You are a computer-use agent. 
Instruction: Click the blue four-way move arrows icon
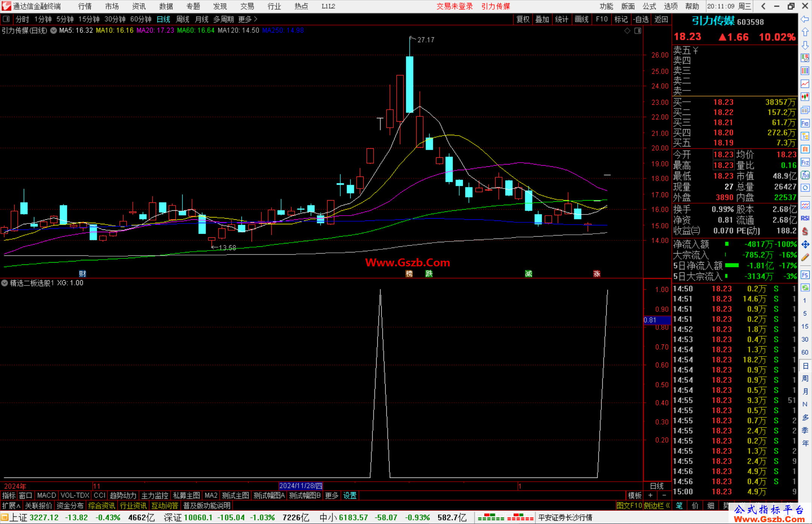click(805, 244)
